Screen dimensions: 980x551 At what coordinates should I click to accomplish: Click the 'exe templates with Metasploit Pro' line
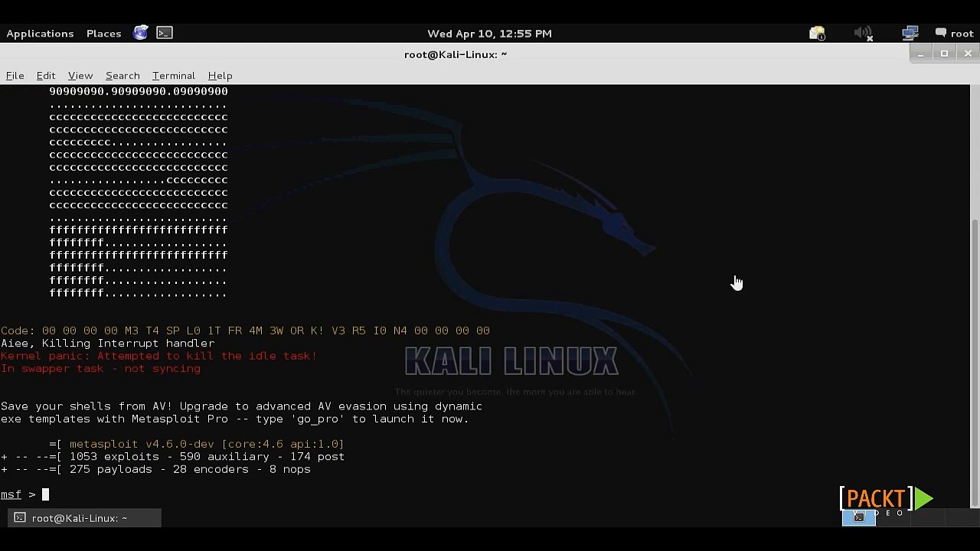click(234, 419)
